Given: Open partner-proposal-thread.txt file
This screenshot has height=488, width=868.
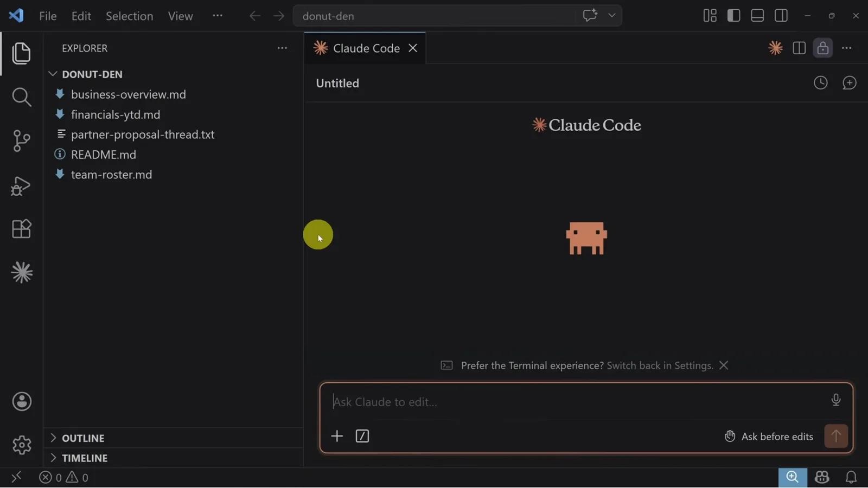Looking at the screenshot, I should (143, 134).
